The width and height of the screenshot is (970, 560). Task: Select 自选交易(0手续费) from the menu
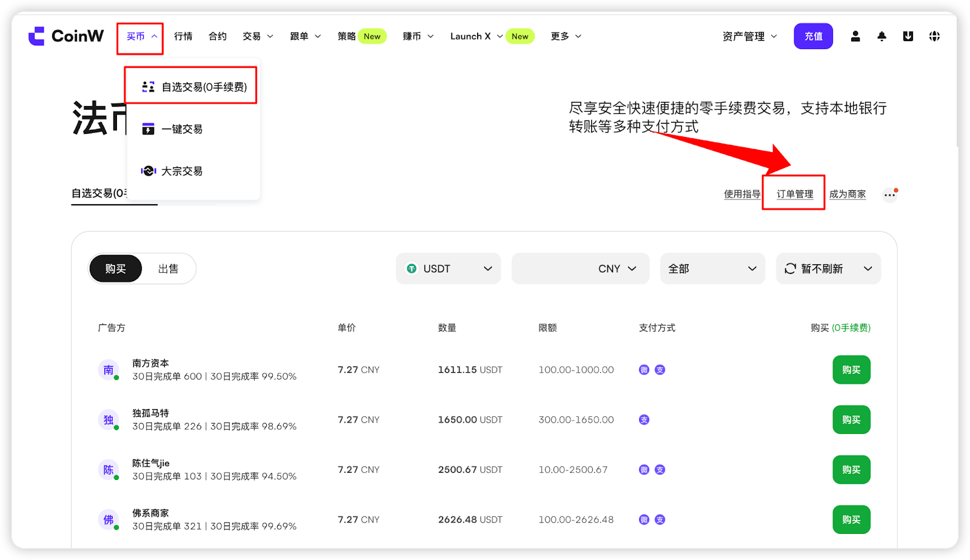[x=194, y=87]
